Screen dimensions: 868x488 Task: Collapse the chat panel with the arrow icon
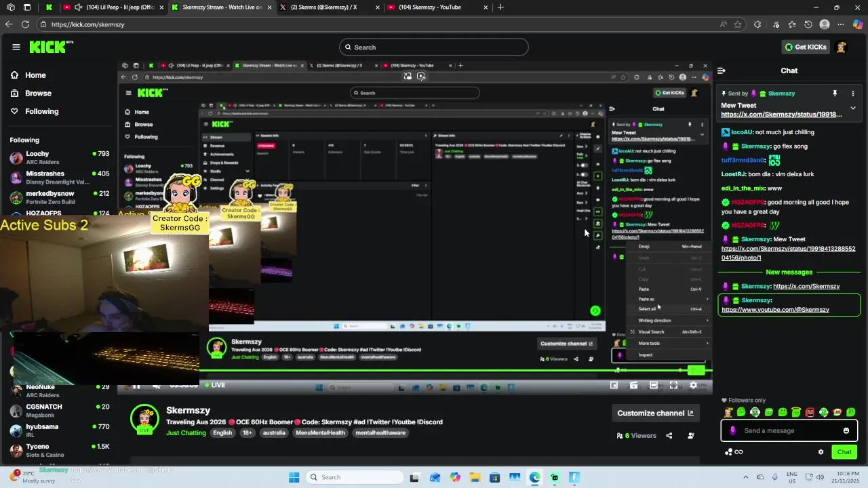pos(722,70)
